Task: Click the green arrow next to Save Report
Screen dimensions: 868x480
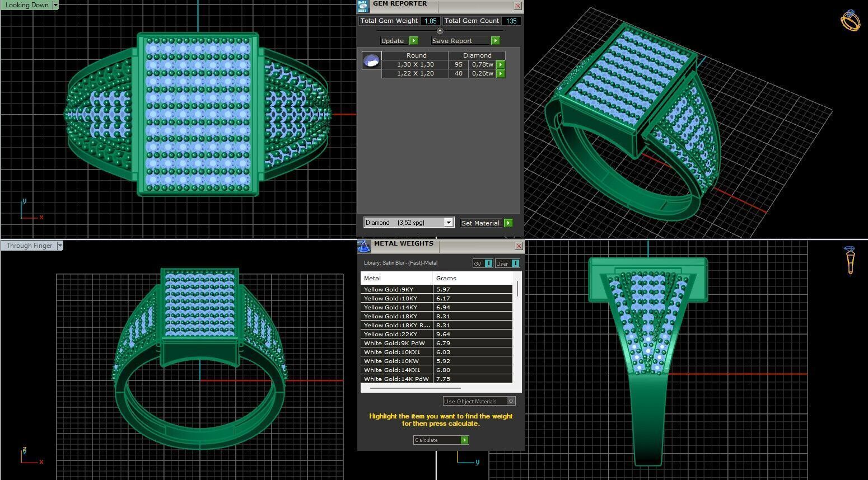Action: (495, 40)
